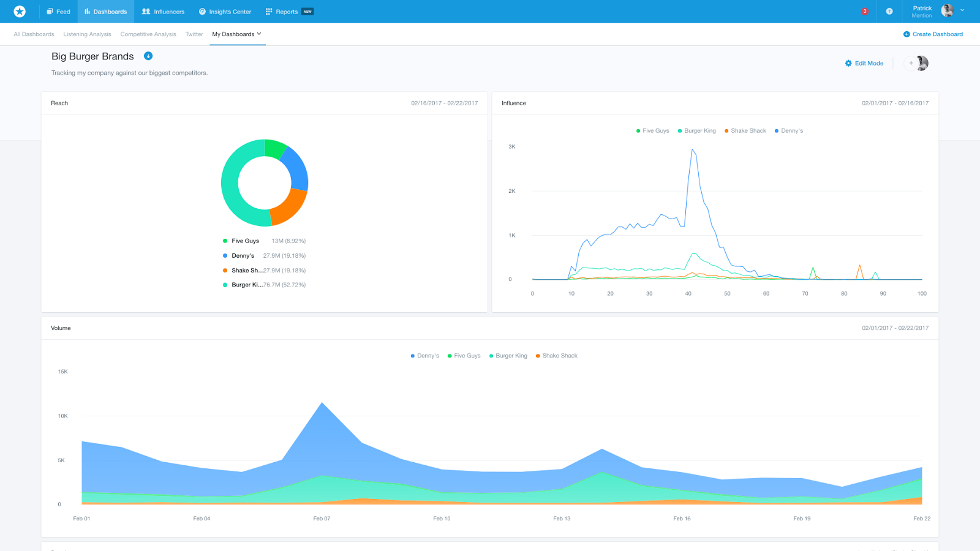This screenshot has width=980, height=551.
Task: Open the Insights Center page
Action: pyautogui.click(x=225, y=12)
